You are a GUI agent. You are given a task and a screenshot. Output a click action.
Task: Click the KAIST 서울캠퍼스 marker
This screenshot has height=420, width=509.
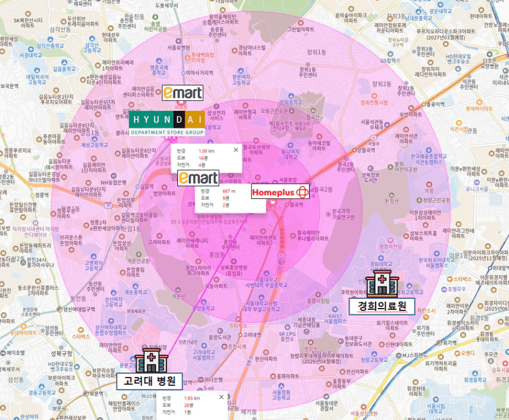pos(335,309)
